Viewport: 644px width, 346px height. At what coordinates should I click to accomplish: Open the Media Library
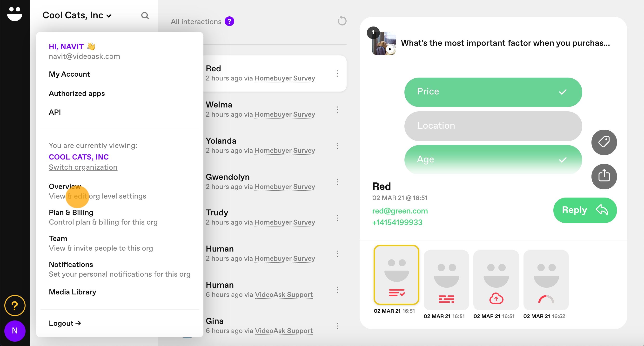[x=73, y=292]
